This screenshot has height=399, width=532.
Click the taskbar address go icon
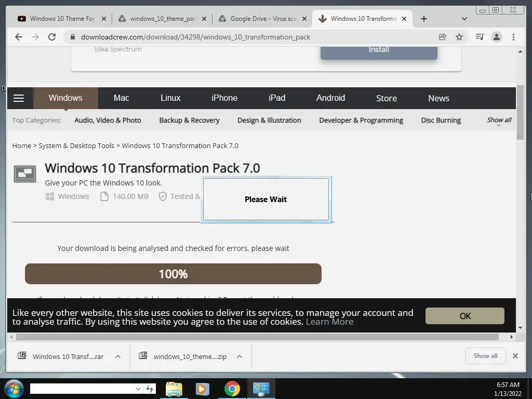150,389
